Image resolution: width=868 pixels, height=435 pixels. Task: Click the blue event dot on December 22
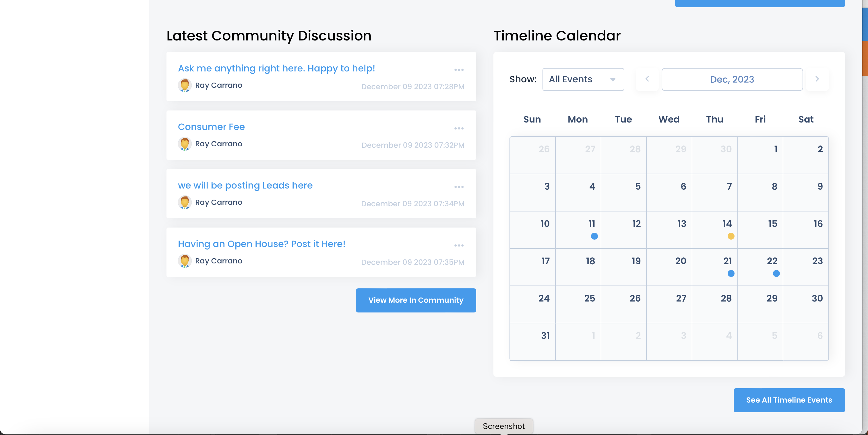point(776,274)
